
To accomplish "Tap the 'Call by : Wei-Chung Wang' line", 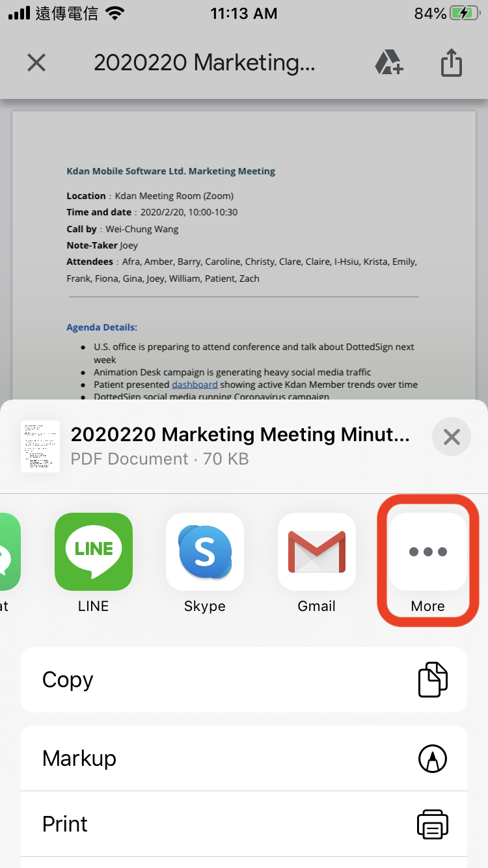I will (x=122, y=229).
